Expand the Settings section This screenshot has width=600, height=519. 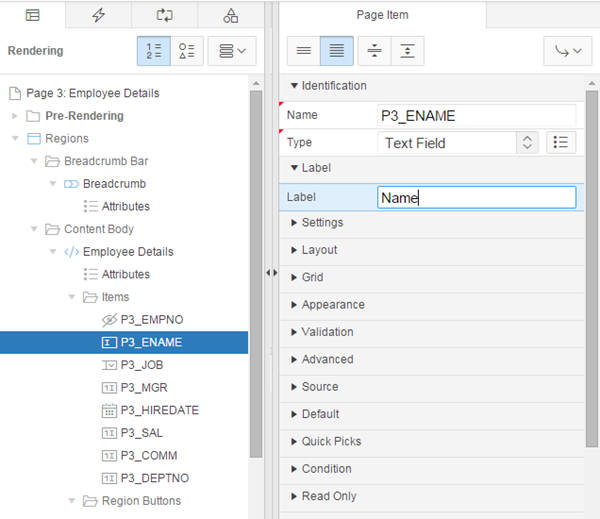click(294, 223)
